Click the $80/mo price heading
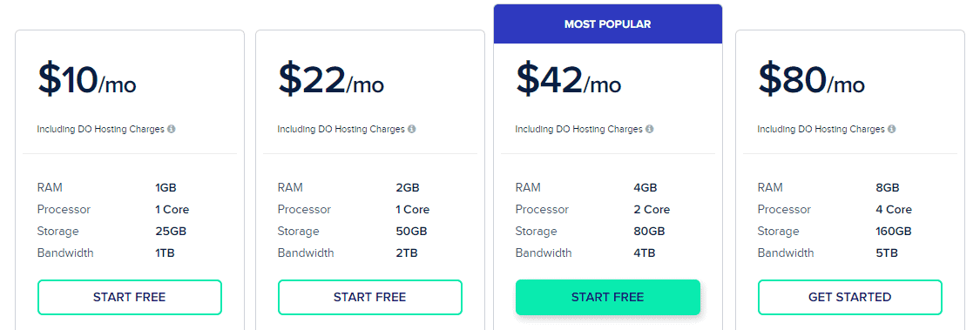This screenshot has height=330, width=980. (x=812, y=79)
